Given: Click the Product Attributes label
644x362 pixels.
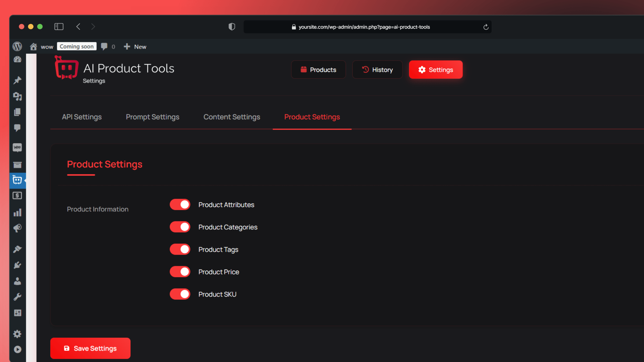Looking at the screenshot, I should [x=226, y=205].
